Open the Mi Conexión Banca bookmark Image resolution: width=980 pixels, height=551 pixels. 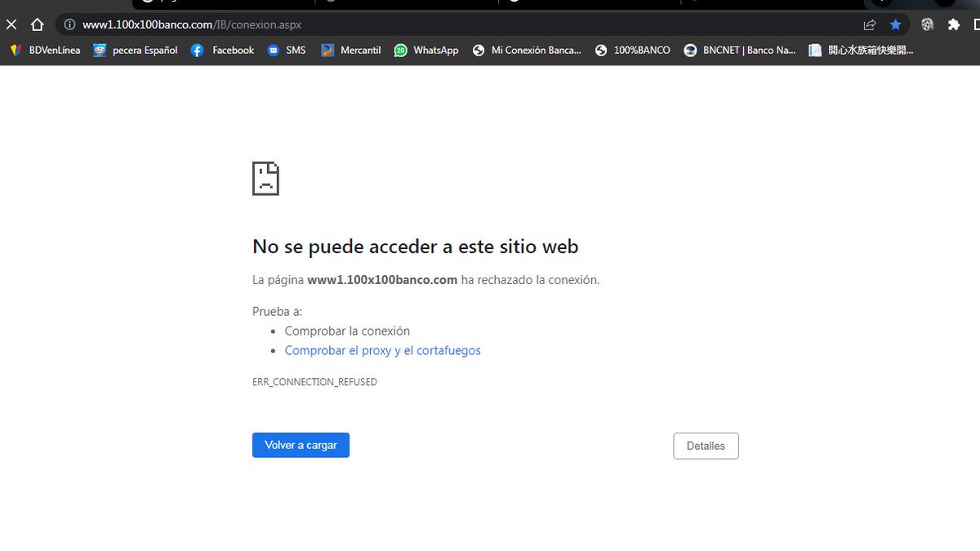click(527, 51)
